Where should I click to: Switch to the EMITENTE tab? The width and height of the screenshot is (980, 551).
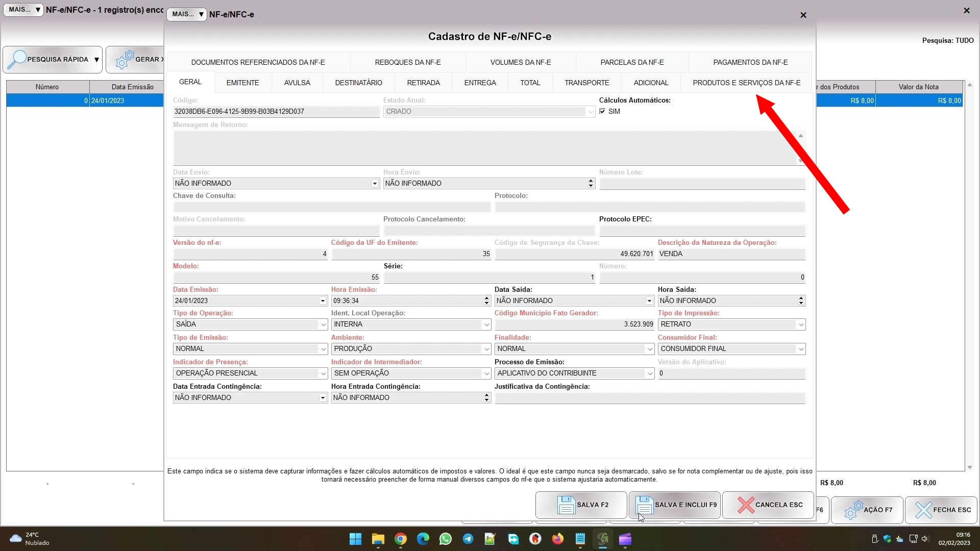click(242, 83)
